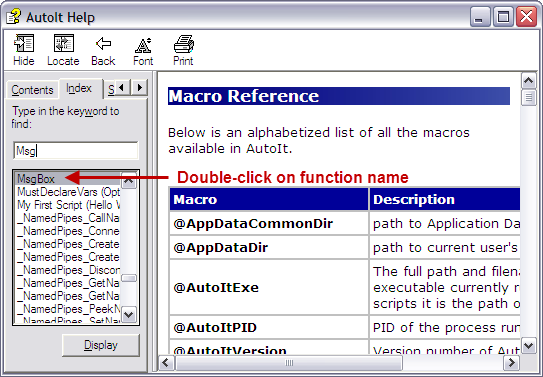
Task: Select MustDeclareVars (Opt entry
Action: click(x=68, y=192)
